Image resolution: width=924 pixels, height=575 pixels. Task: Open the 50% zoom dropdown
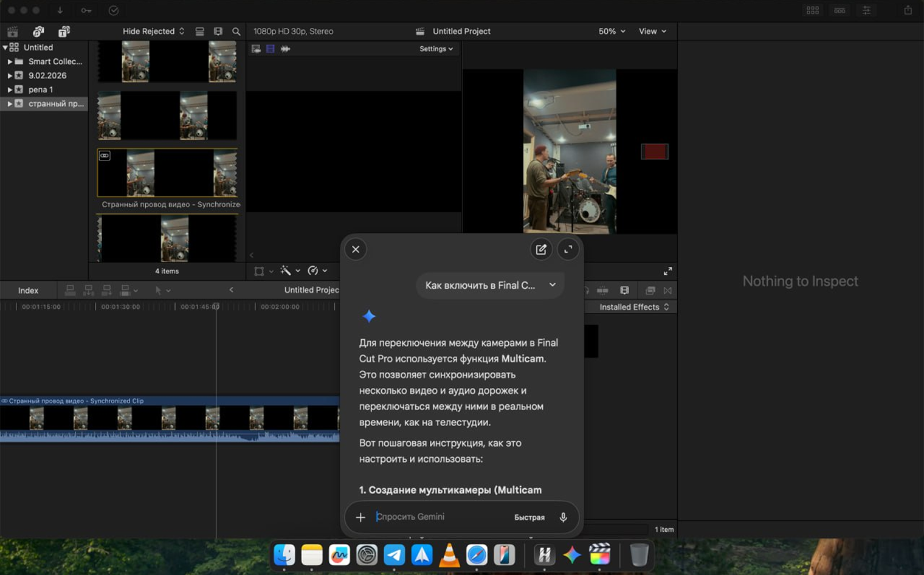(x=612, y=31)
